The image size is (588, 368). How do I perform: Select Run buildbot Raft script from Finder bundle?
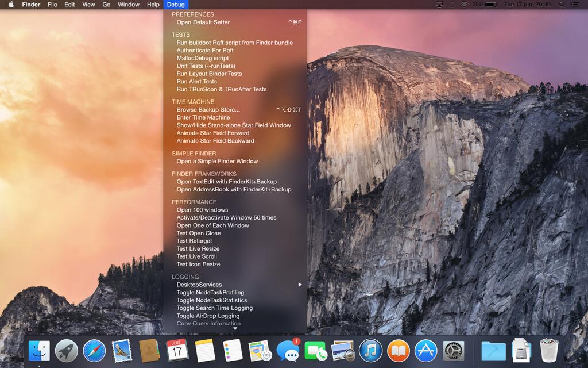(235, 43)
